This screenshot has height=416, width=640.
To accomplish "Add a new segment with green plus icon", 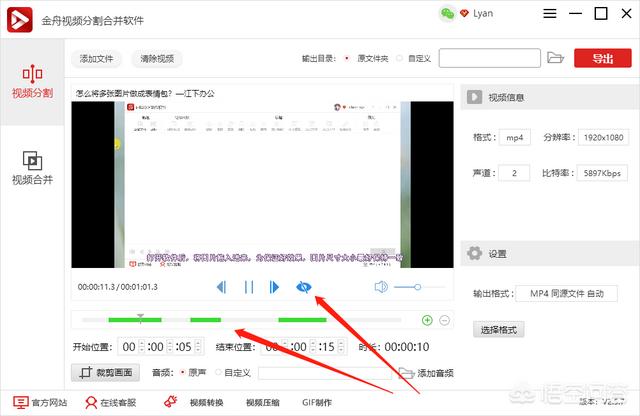I will pyautogui.click(x=427, y=320).
